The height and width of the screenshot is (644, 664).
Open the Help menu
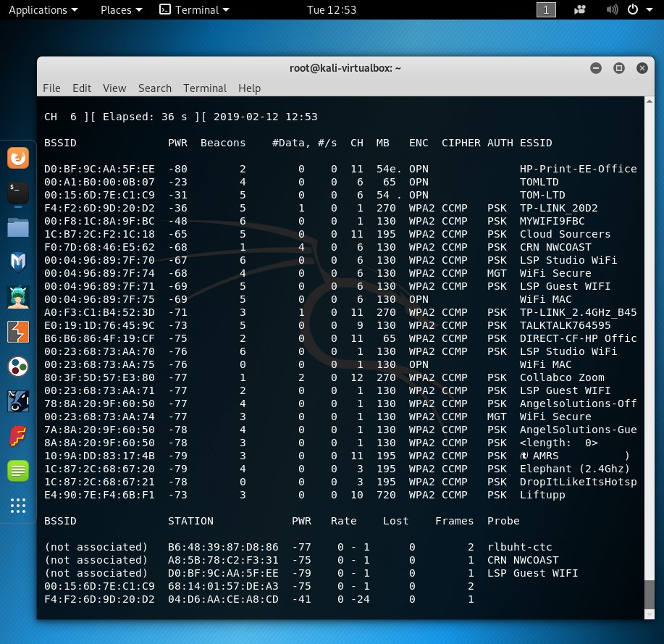click(249, 88)
